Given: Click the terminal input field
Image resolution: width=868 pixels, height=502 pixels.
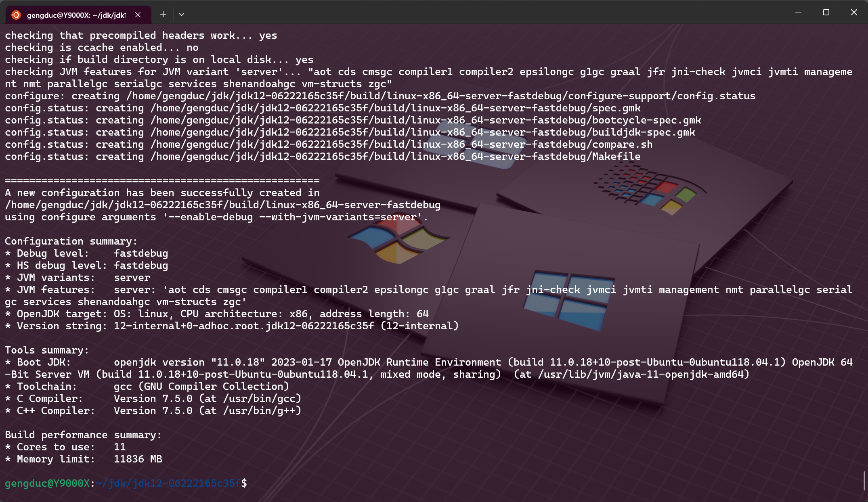Looking at the screenshot, I should 251,483.
